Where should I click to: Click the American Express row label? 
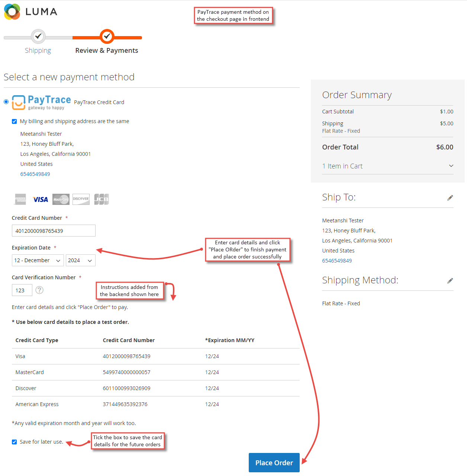coord(37,404)
